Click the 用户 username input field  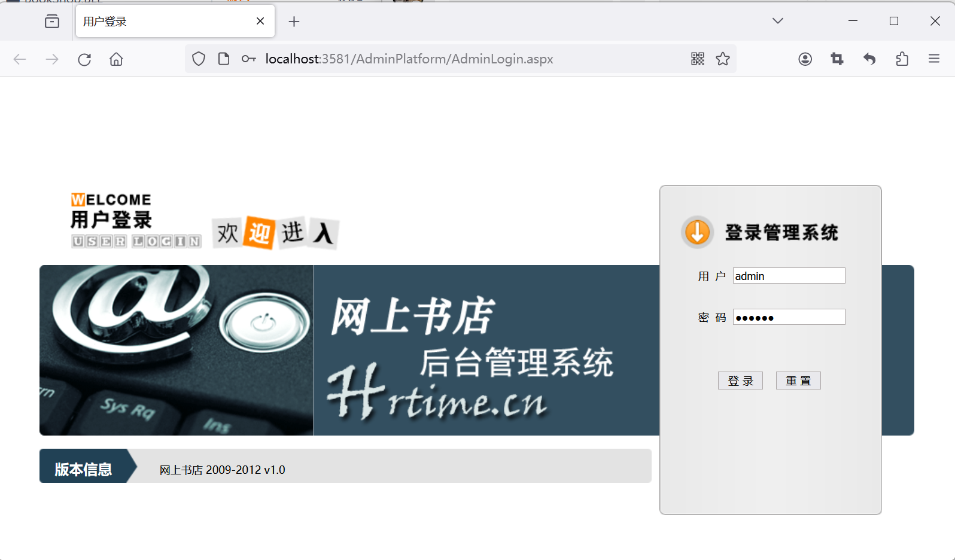(x=789, y=276)
